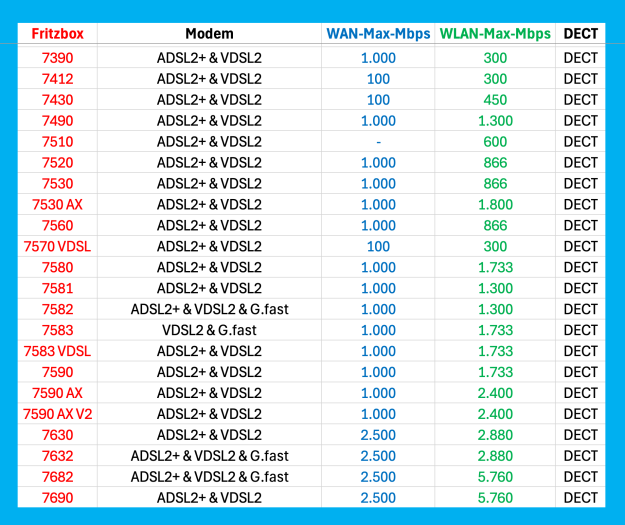625x525 pixels.
Task: Select the Fritzbox 7430 cell
Action: (57, 100)
